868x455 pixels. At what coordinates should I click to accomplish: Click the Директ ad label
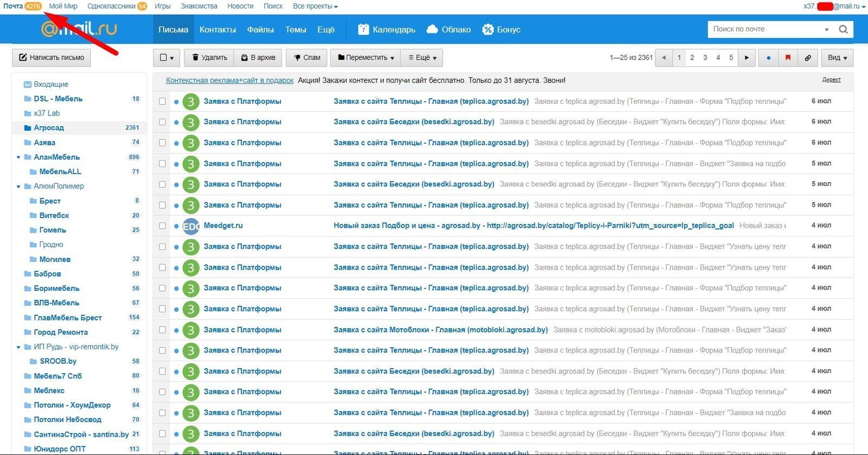(x=831, y=80)
